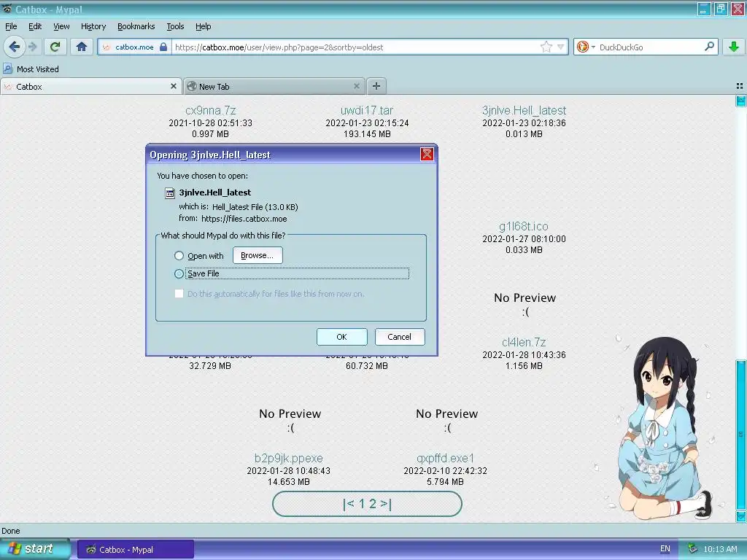747x560 pixels.
Task: Open the uwdi17.tar file link
Action: click(x=367, y=111)
